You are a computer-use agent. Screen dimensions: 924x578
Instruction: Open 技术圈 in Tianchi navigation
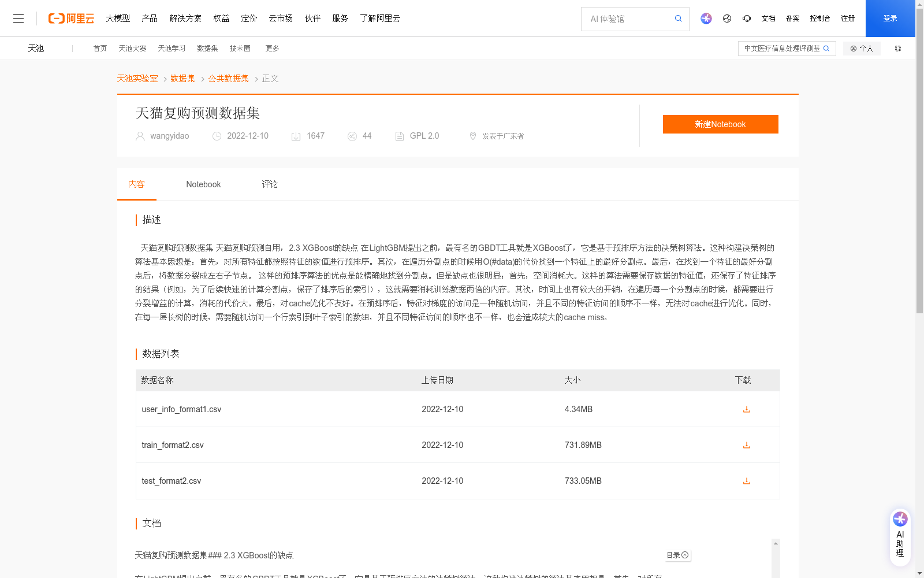(x=240, y=49)
